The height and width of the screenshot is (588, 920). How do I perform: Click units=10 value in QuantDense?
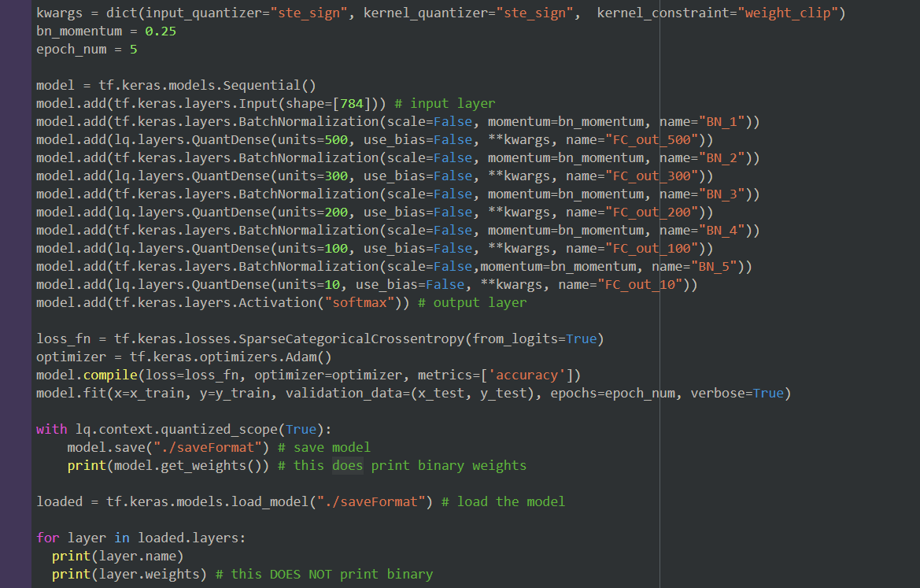click(x=332, y=285)
